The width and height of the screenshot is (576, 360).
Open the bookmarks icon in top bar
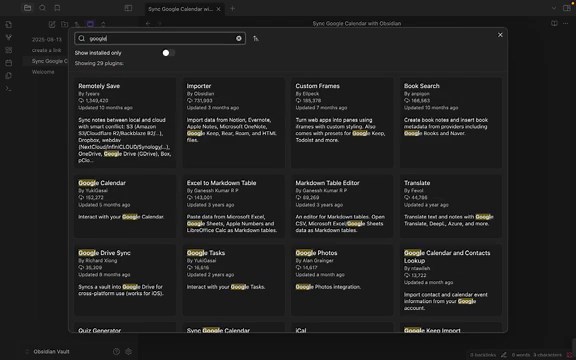pyautogui.click(x=57, y=8)
